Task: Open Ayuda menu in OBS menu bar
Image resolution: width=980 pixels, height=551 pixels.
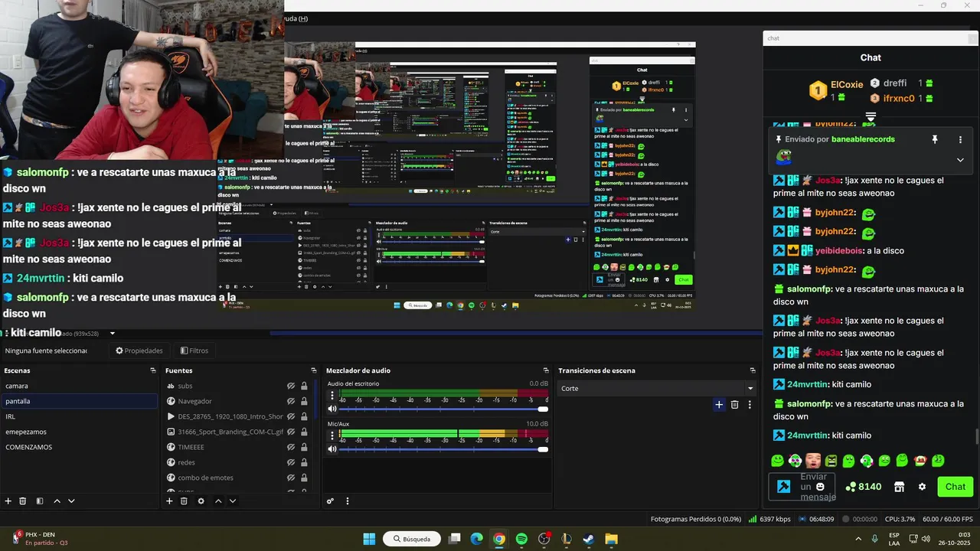Action: [295, 18]
